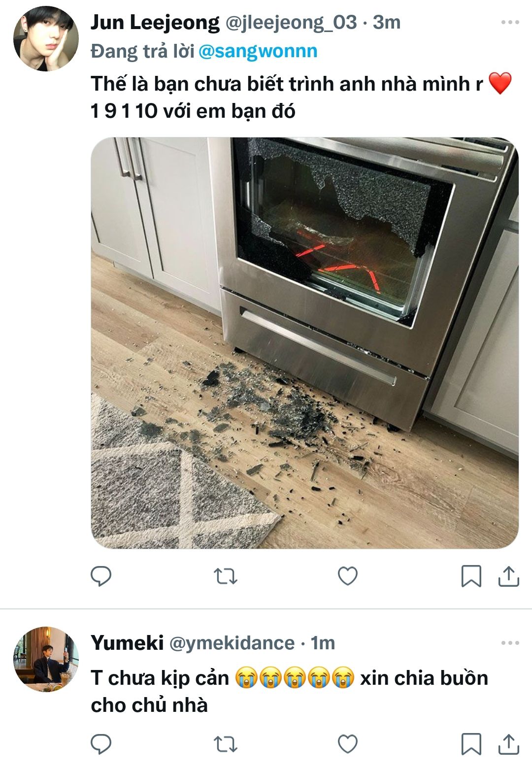This screenshot has width=532, height=769.
Task: Open Yumeki's profile avatar
Action: (x=46, y=659)
